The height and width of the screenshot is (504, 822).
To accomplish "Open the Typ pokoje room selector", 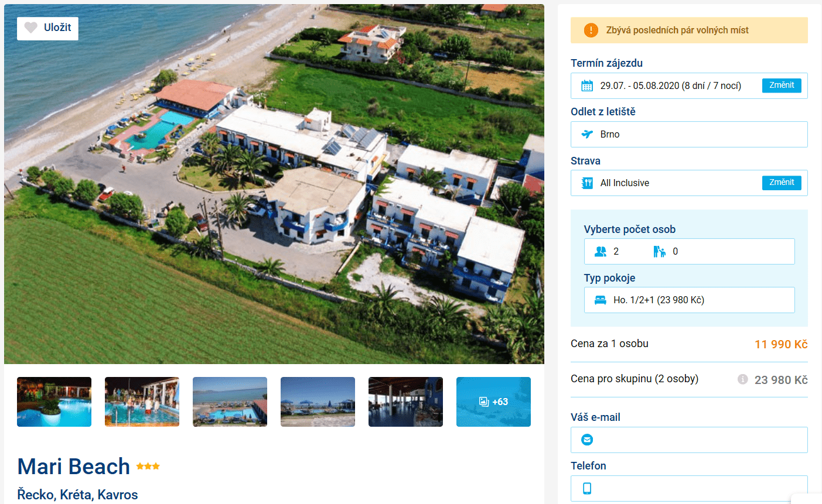I will pyautogui.click(x=689, y=300).
